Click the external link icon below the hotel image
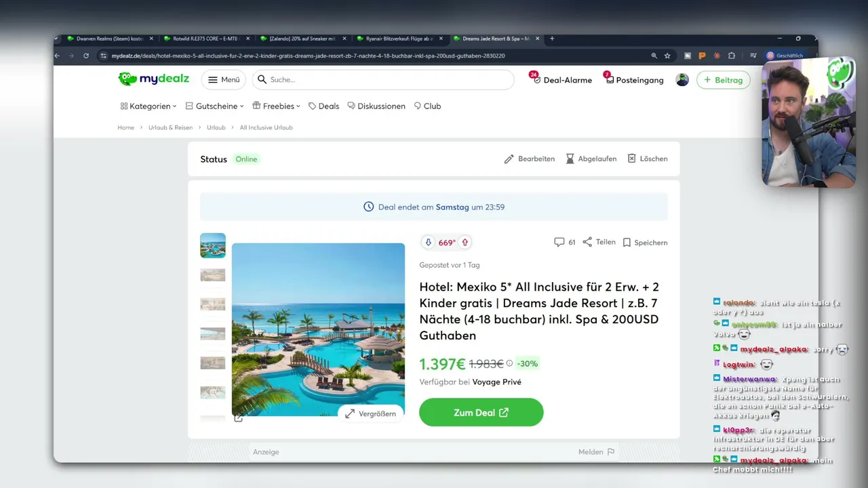The height and width of the screenshot is (488, 868). 238,418
